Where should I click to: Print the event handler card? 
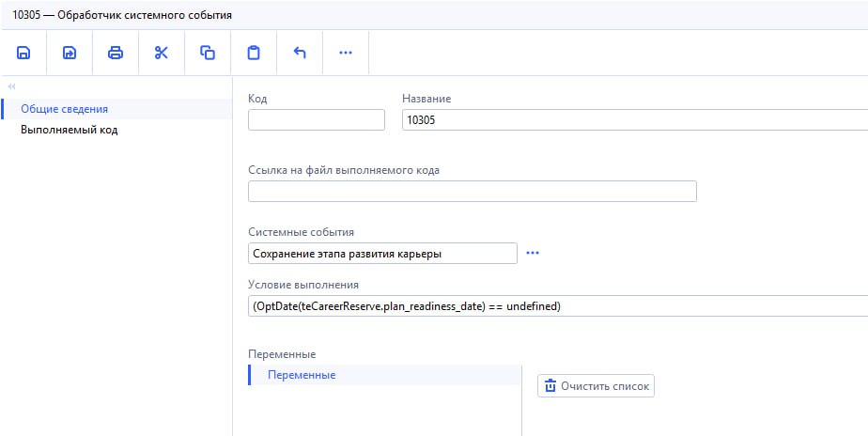(x=116, y=53)
